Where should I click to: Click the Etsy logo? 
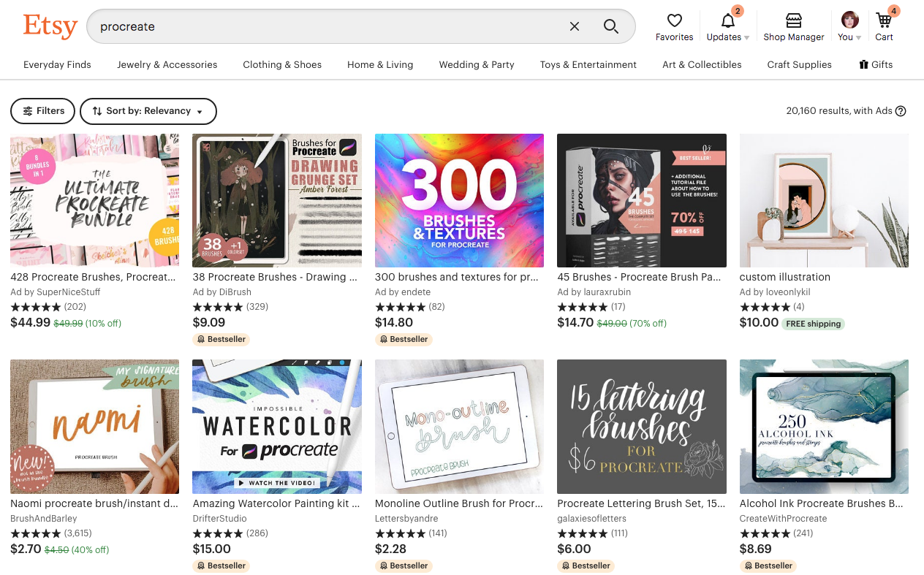point(50,27)
